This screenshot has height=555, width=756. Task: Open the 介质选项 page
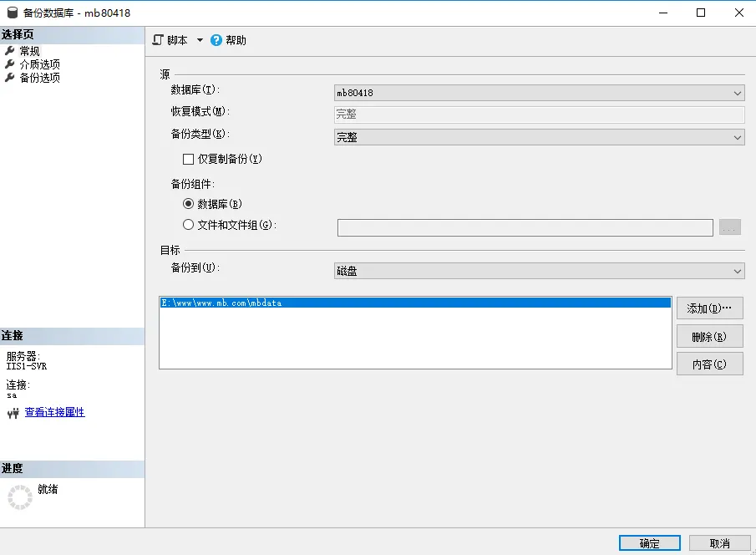[39, 64]
